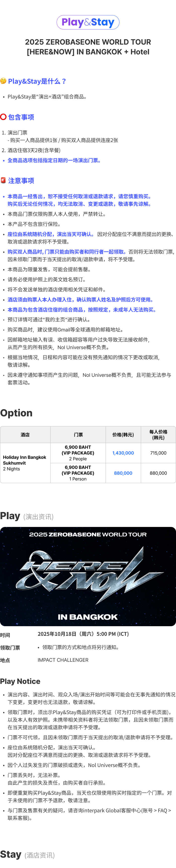Click the 每人价格 column header

point(158,435)
